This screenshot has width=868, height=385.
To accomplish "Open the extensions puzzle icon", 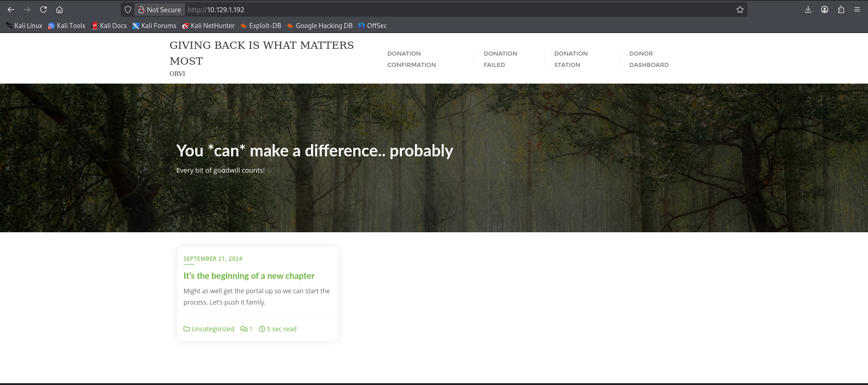I will (840, 9).
